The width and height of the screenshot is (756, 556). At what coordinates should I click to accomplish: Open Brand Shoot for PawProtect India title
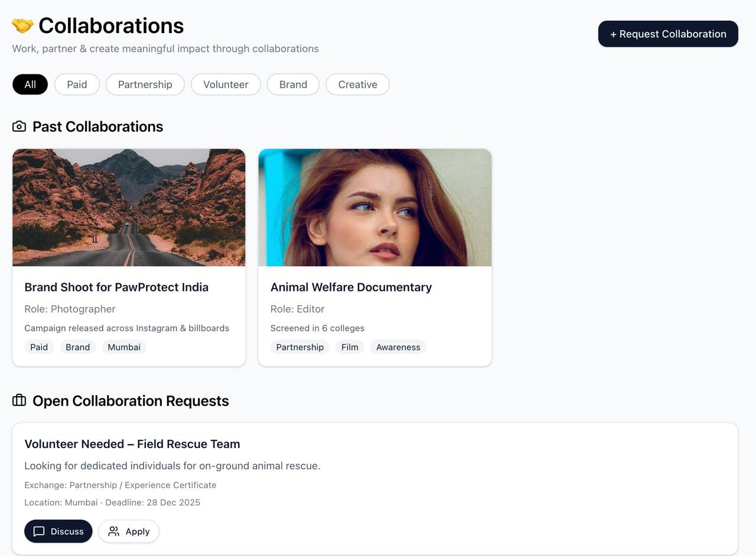pyautogui.click(x=116, y=287)
